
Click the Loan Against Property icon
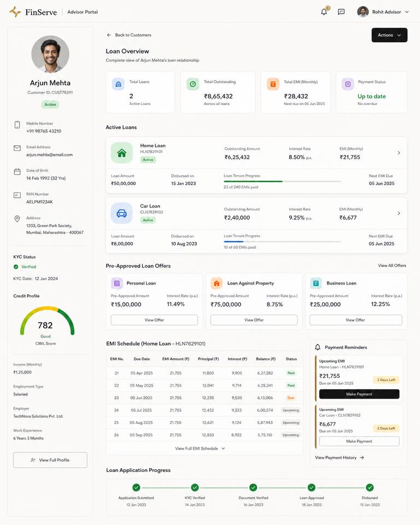pyautogui.click(x=217, y=283)
